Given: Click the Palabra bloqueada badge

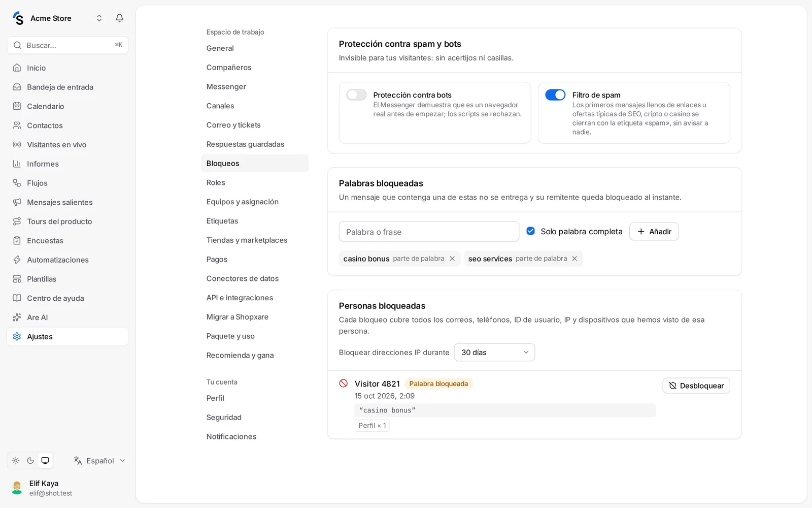Looking at the screenshot, I should (x=438, y=384).
